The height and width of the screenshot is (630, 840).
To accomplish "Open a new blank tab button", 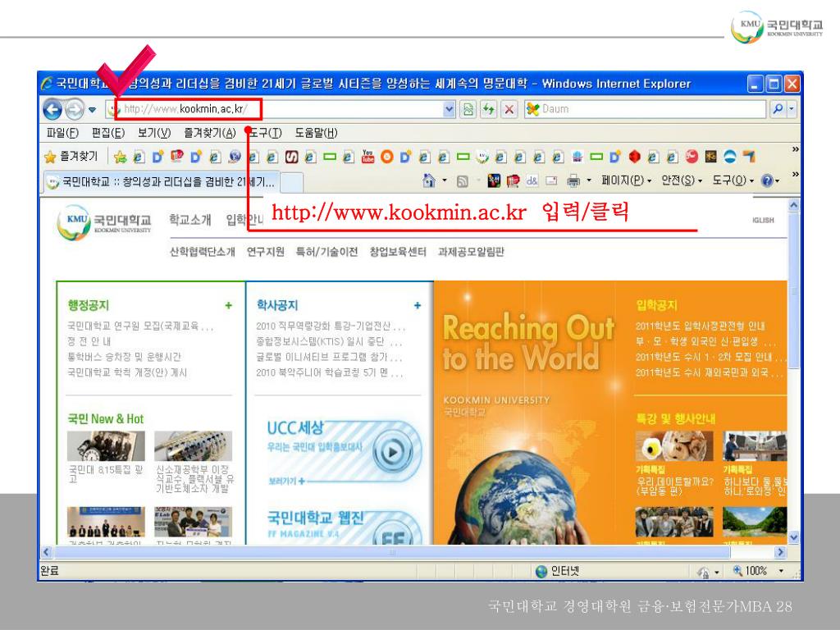I will (x=291, y=183).
